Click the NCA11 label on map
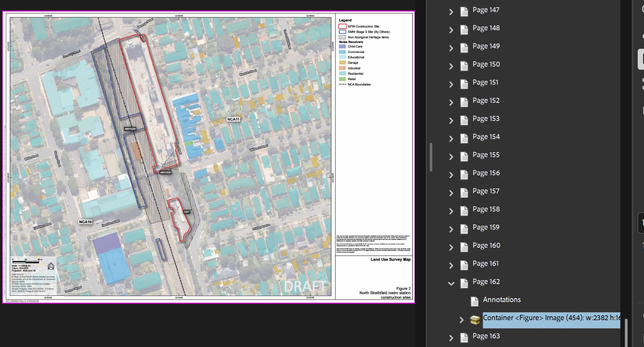 pos(233,119)
